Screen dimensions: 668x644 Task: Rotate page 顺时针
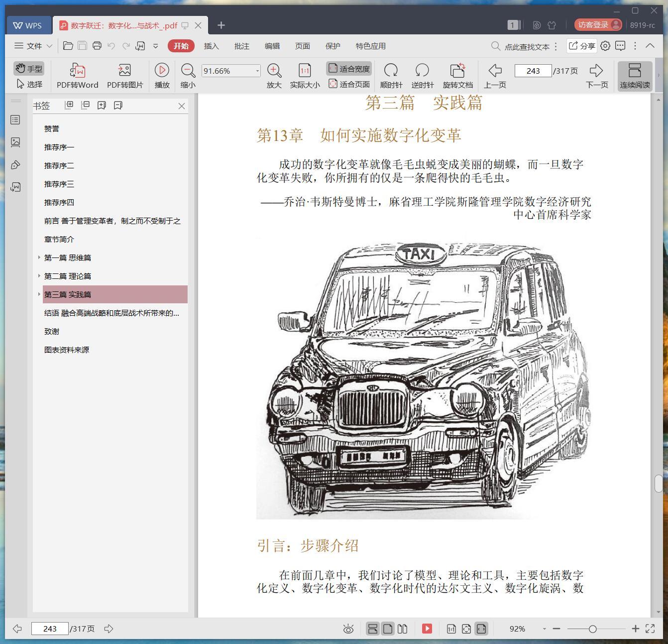391,76
